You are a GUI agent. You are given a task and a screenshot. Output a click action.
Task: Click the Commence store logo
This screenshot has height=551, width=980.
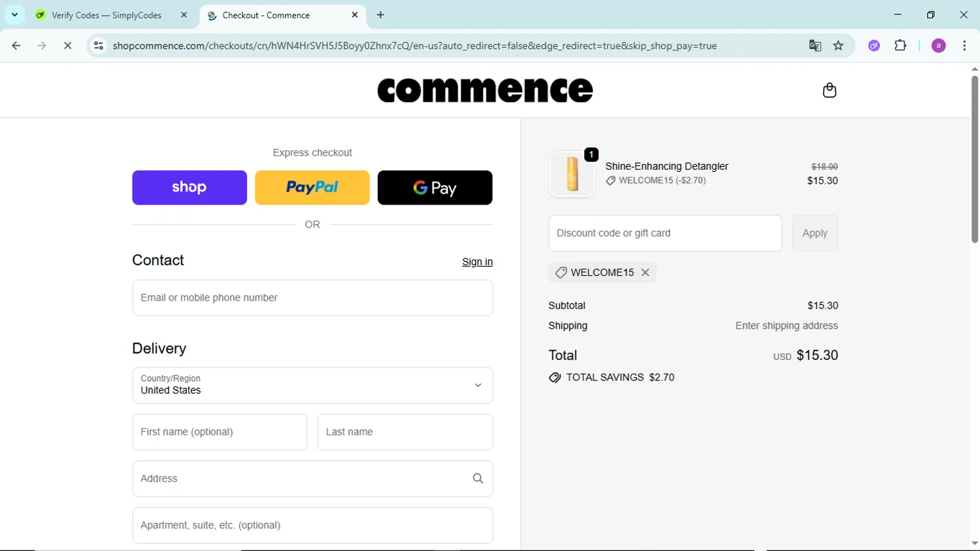pos(485,90)
